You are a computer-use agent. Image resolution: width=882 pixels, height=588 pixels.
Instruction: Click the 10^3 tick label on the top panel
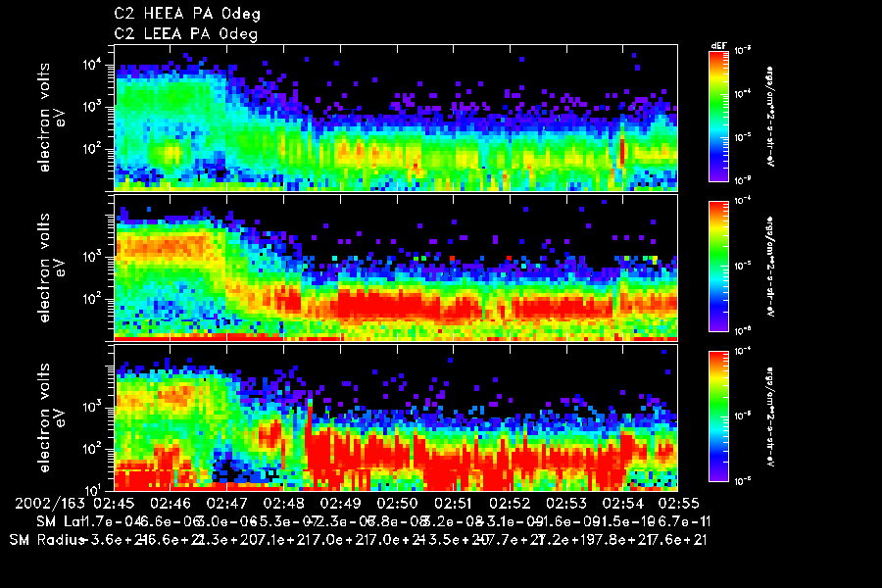(92, 107)
